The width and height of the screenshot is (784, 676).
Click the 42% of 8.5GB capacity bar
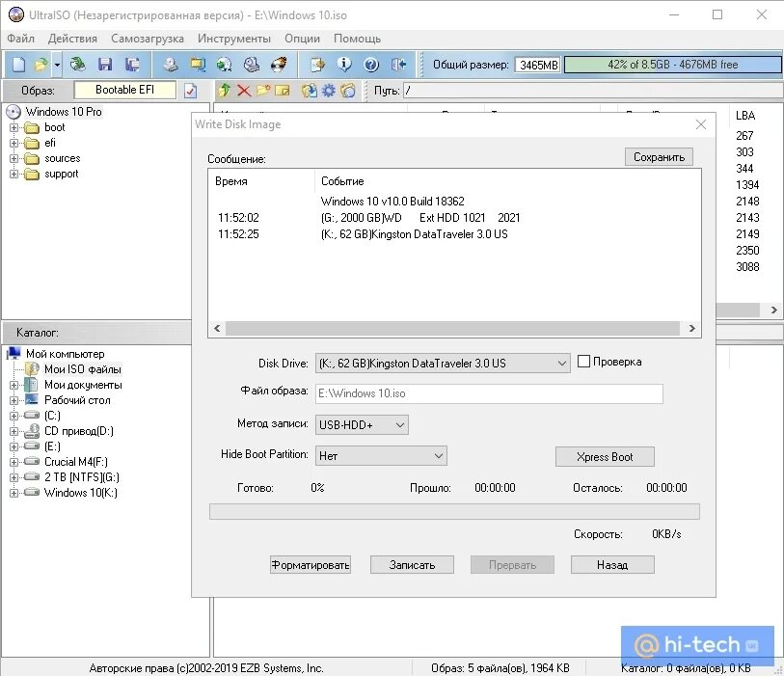[x=672, y=65]
